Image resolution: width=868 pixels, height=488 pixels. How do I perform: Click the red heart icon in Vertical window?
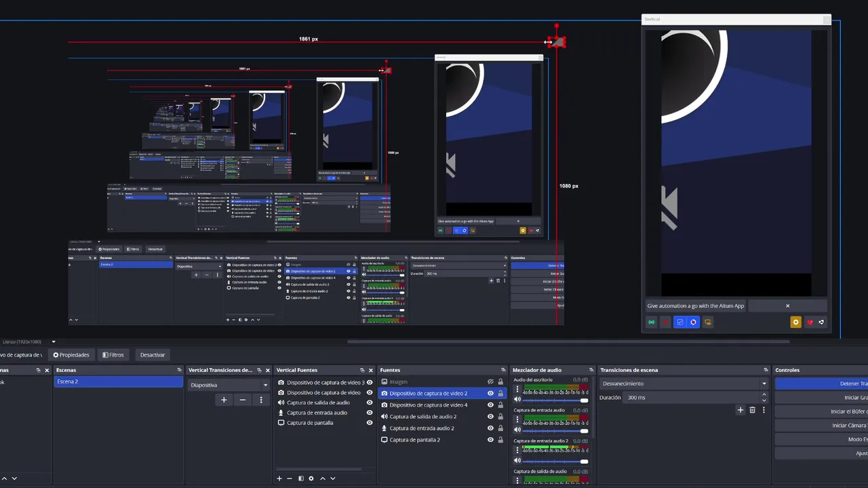pyautogui.click(x=810, y=322)
